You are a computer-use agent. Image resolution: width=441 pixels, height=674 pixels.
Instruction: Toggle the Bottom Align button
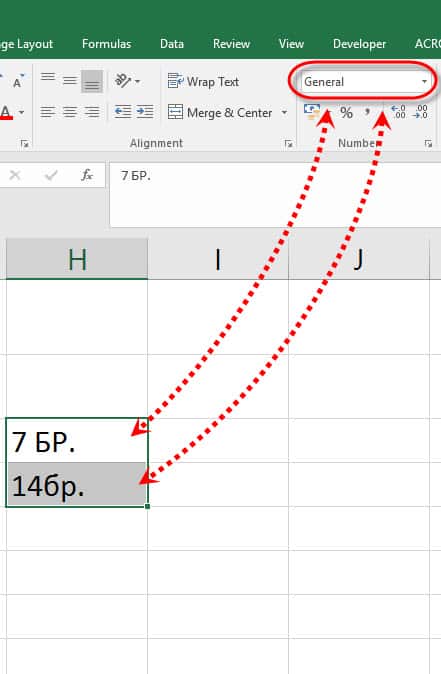tap(92, 81)
